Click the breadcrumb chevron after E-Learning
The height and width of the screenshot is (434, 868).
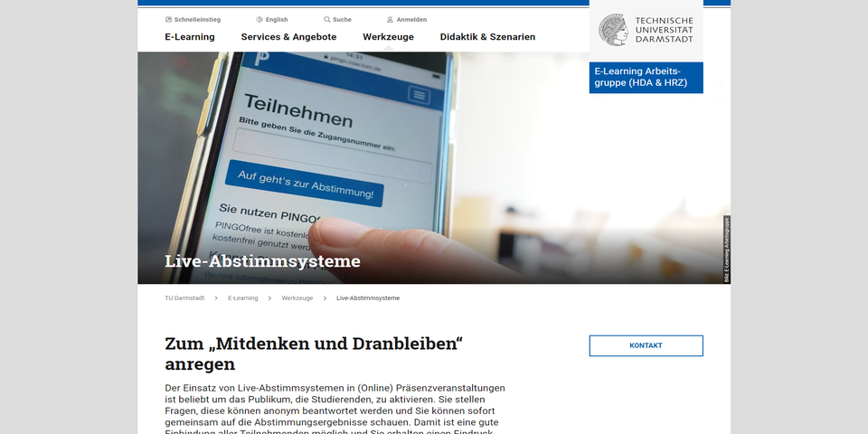(269, 297)
